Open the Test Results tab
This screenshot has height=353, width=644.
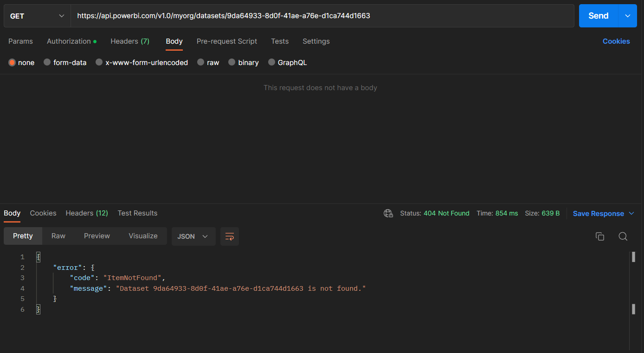point(137,213)
